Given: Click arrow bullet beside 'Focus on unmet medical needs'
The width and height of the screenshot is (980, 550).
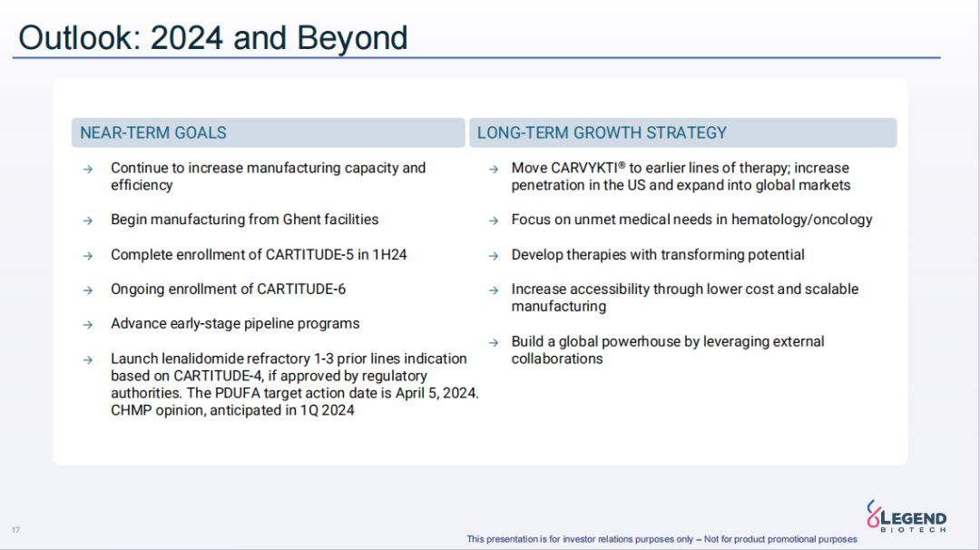Looking at the screenshot, I should 494,221.
